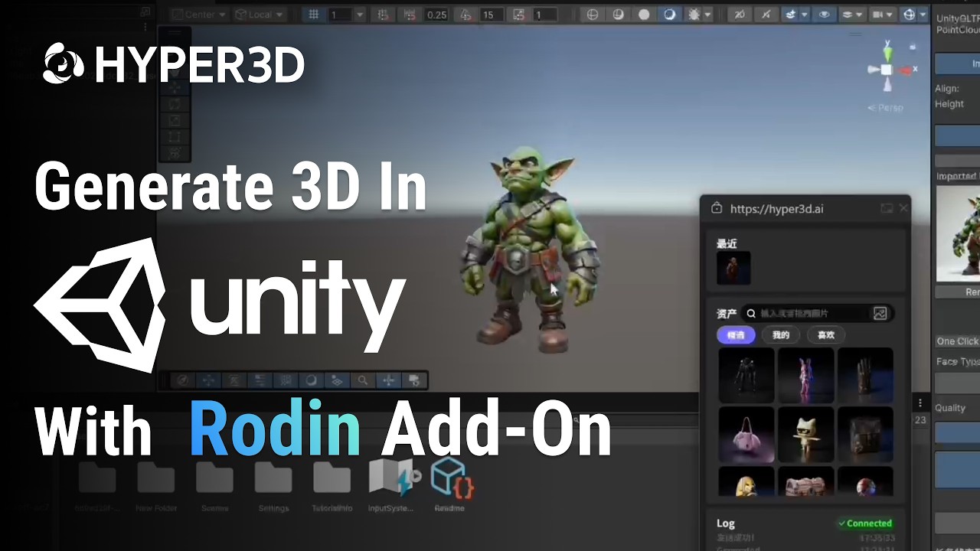Toggle grid snapping icon in top toolbar
980x551 pixels.
[383, 14]
